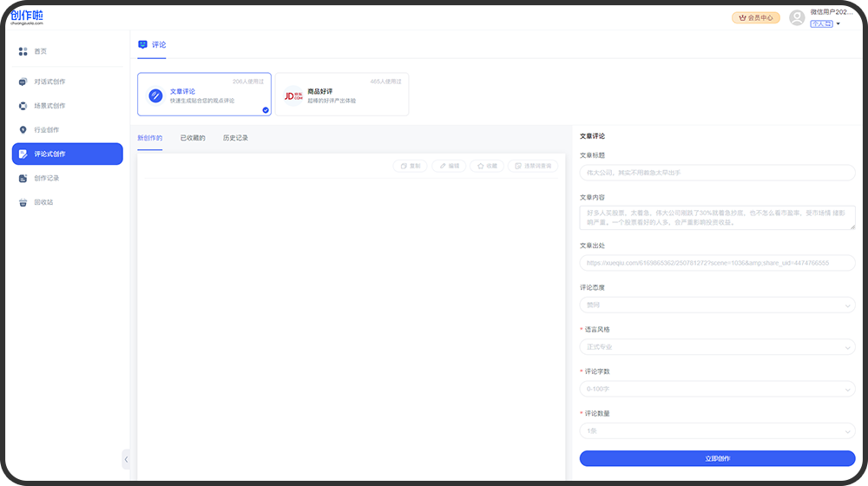Open 创作记录 from the sidebar

[46, 178]
